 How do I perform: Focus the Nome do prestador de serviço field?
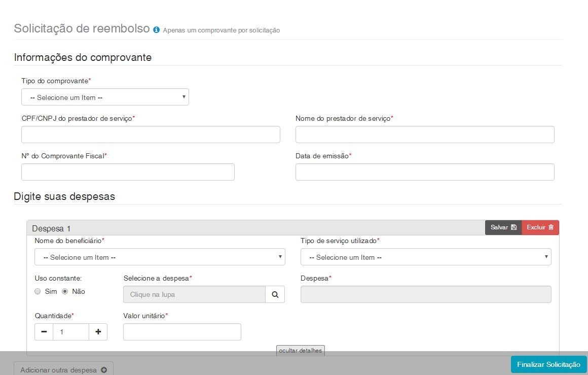425,134
